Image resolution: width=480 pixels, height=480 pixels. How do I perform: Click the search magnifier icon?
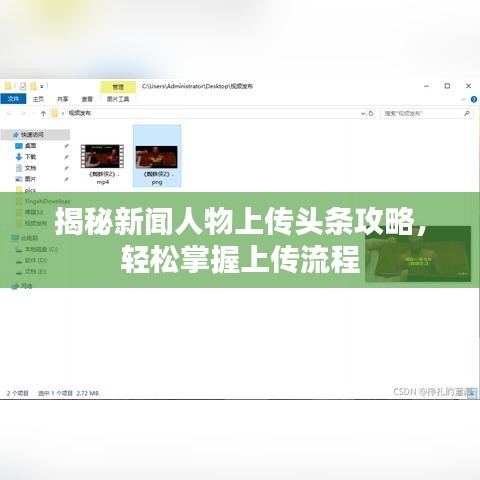click(x=467, y=113)
